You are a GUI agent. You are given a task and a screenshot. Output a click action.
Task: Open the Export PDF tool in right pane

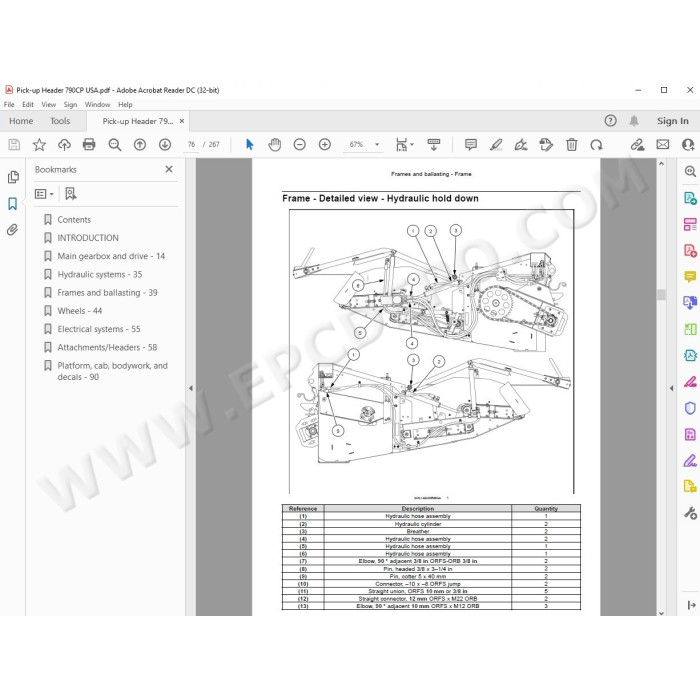690,198
